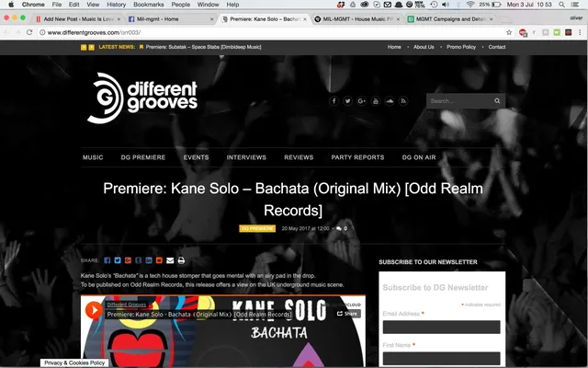Go to DG PREMIERE section
Image resolution: width=588 pixels, height=368 pixels.
pos(143,157)
